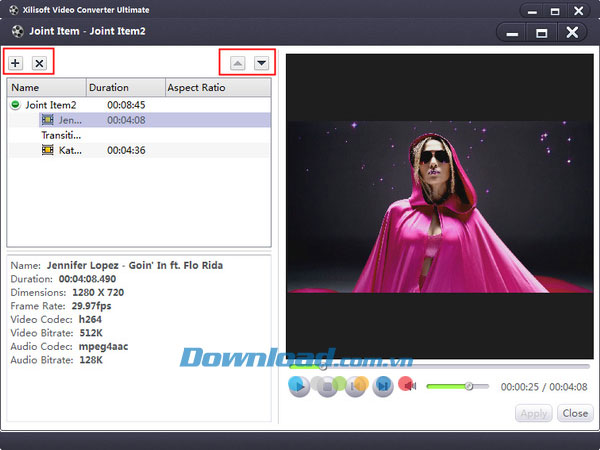Click Xilisoft Video Converter Ultimate app icon
The height and width of the screenshot is (450, 600).
click(14, 10)
